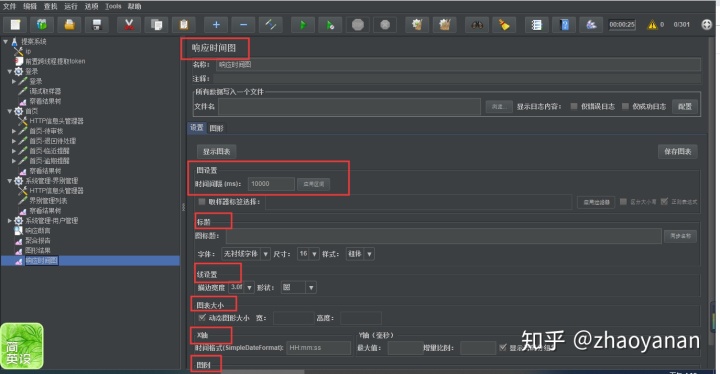Open the Templates icon in toolbar
This screenshot has height=374, width=720.
click(x=42, y=24)
